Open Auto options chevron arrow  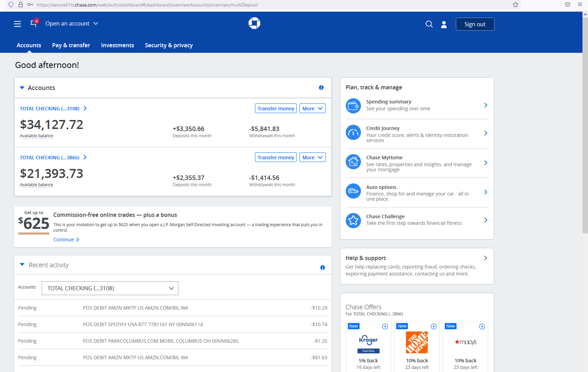(x=486, y=192)
